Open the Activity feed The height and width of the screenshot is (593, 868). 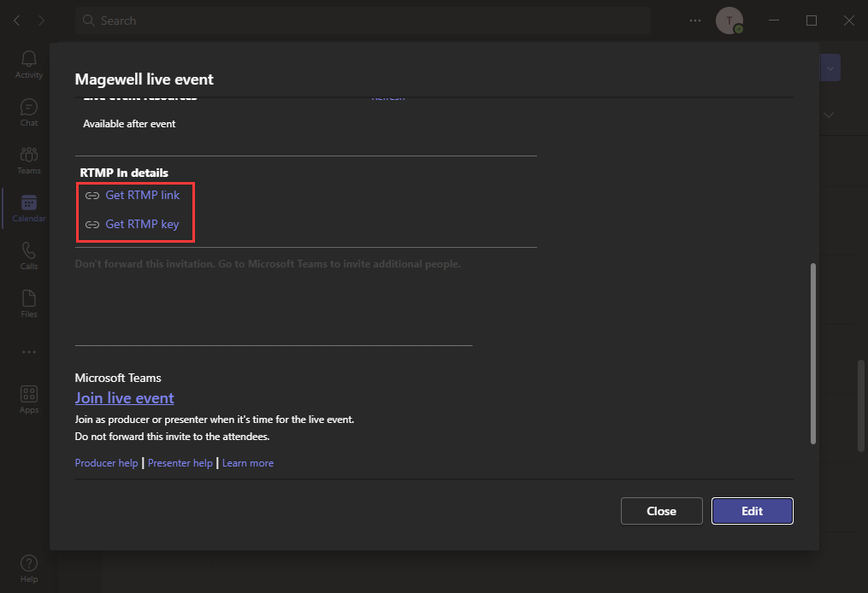point(29,65)
